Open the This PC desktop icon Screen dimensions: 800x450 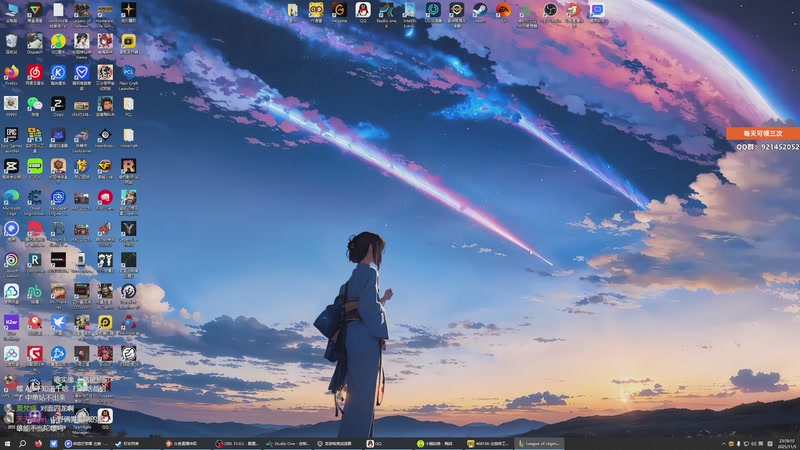11,12
